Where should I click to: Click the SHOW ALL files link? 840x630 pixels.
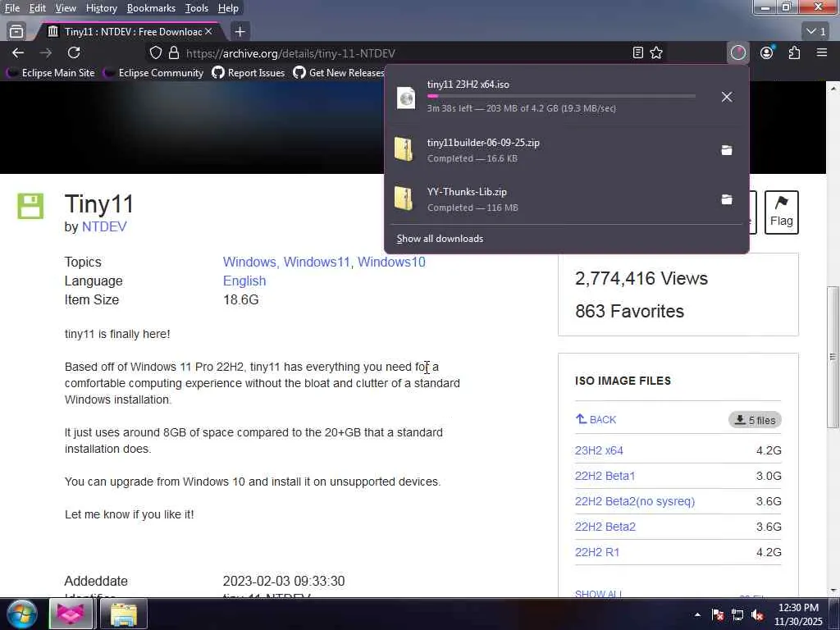[598, 593]
